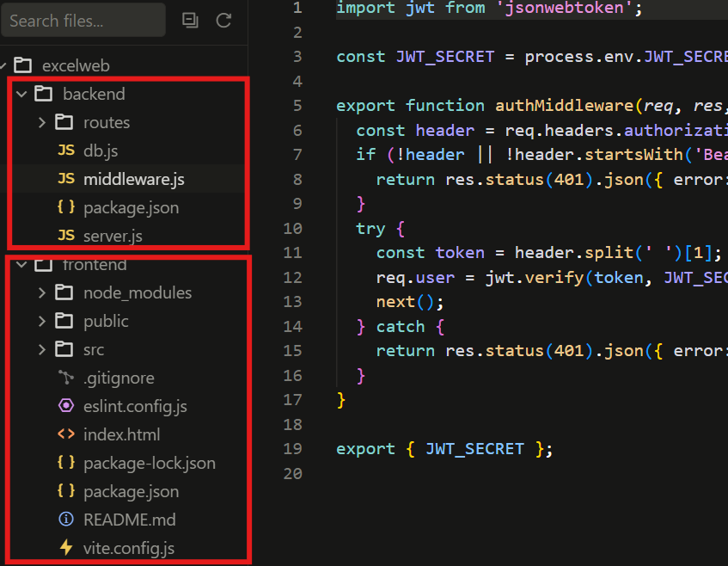Click the catch keyword on line 14
This screenshot has width=728, height=566.
pos(401,327)
